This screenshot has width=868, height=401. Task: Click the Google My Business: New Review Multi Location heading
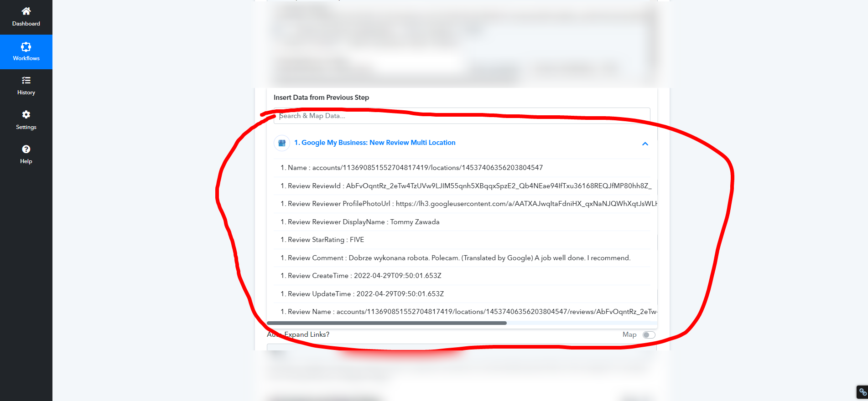pos(374,143)
